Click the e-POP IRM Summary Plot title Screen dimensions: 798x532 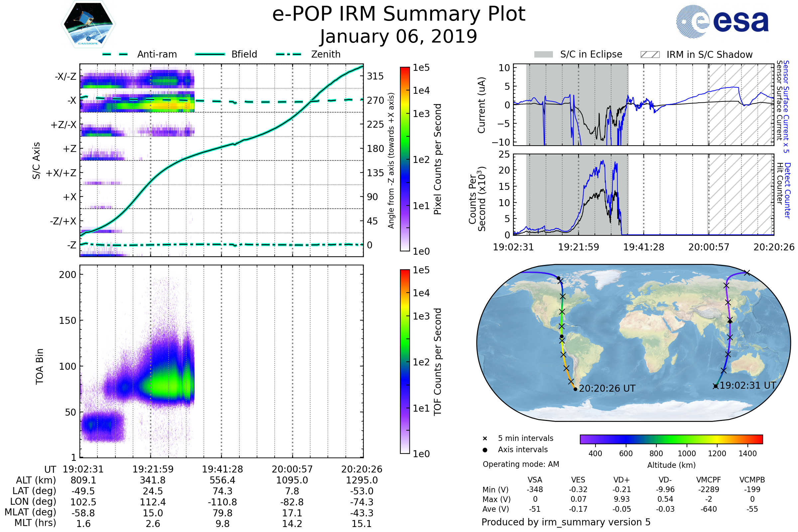(x=399, y=14)
